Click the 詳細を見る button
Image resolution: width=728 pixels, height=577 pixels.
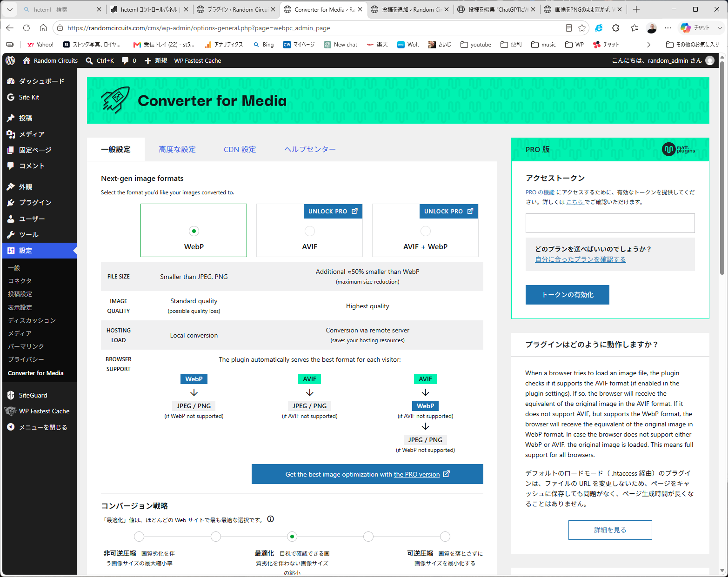[610, 530]
